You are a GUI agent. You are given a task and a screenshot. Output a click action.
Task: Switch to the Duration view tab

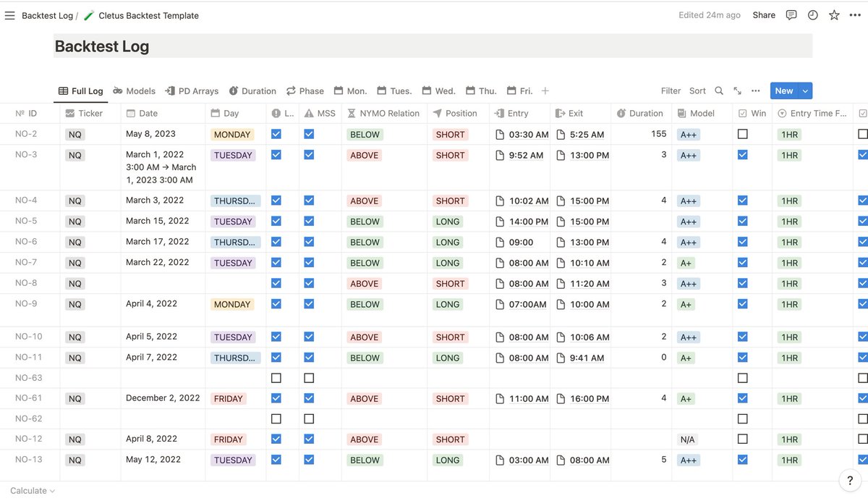(x=252, y=90)
